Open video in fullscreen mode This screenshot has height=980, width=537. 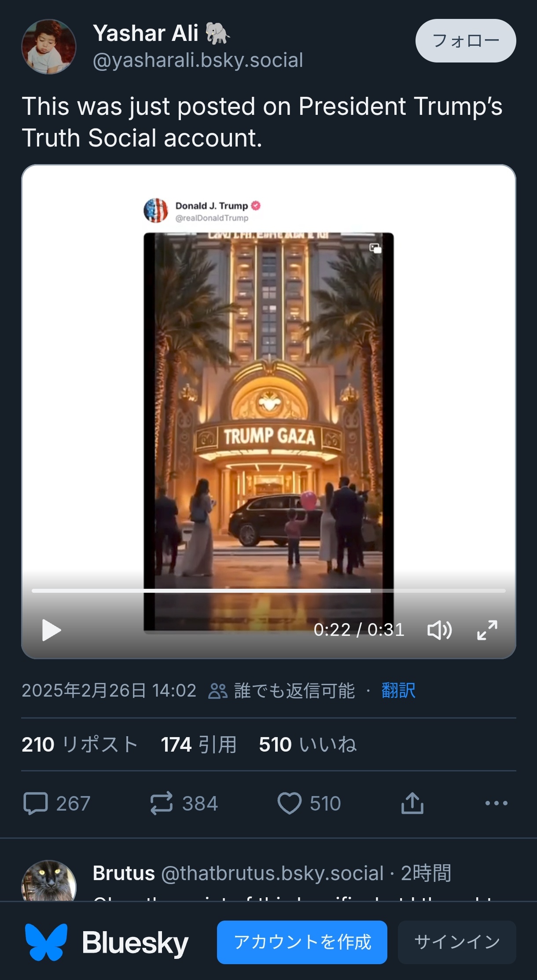point(487,630)
